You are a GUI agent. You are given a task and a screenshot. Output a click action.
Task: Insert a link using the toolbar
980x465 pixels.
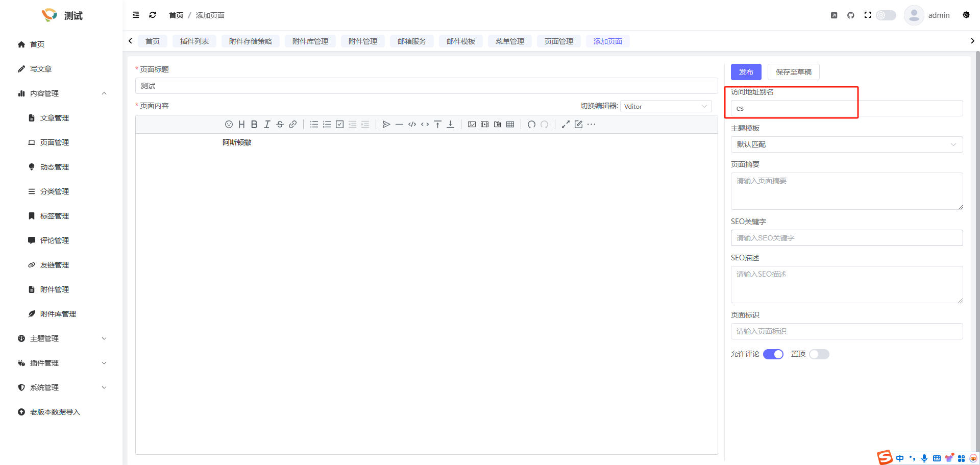[x=292, y=125]
